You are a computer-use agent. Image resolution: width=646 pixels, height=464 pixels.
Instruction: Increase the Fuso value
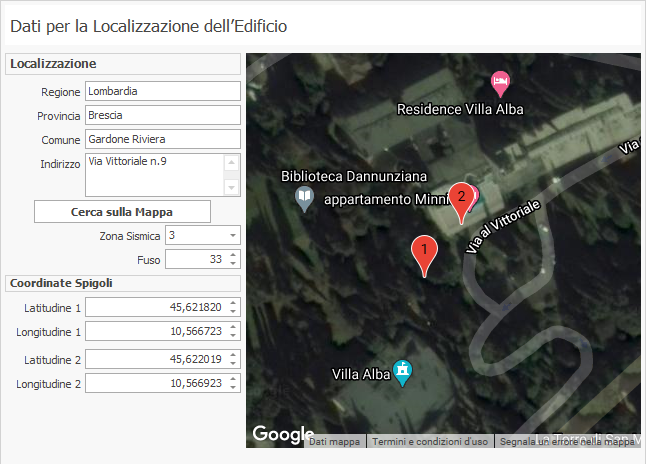(233, 255)
